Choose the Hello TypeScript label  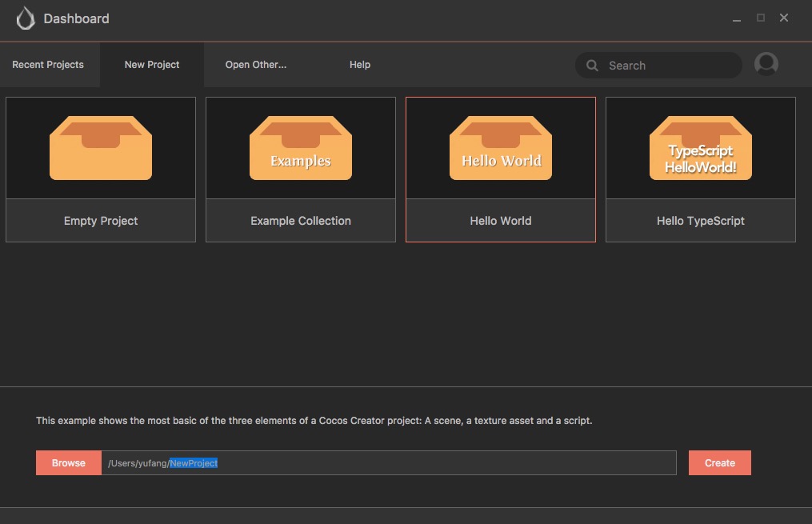tap(700, 221)
